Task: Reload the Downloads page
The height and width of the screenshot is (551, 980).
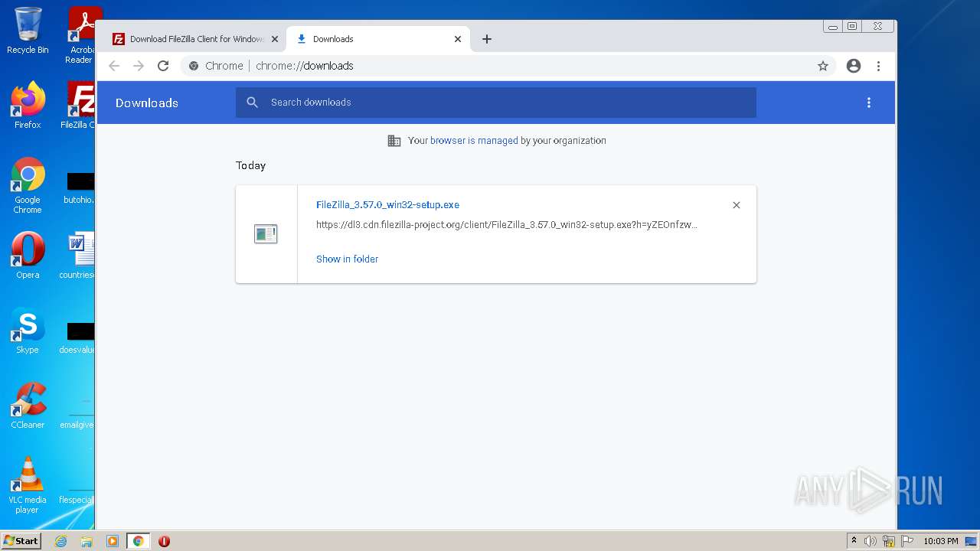Action: coord(163,66)
